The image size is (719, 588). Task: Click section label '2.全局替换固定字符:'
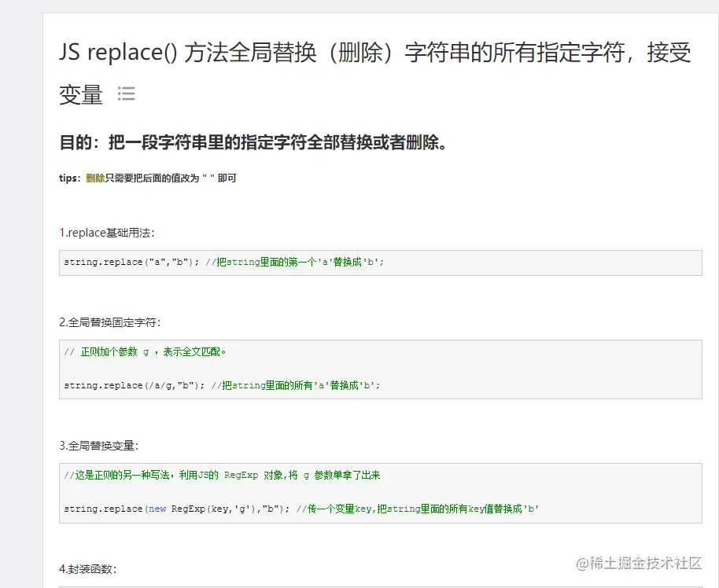[110, 322]
